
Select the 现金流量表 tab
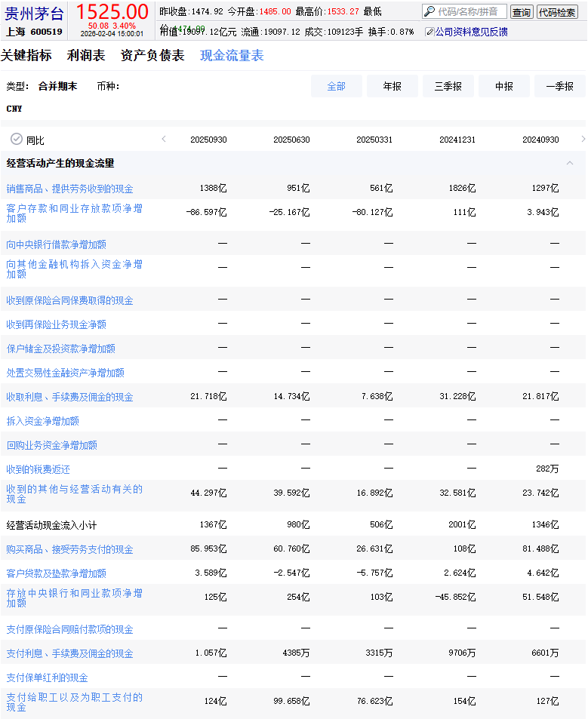(232, 56)
